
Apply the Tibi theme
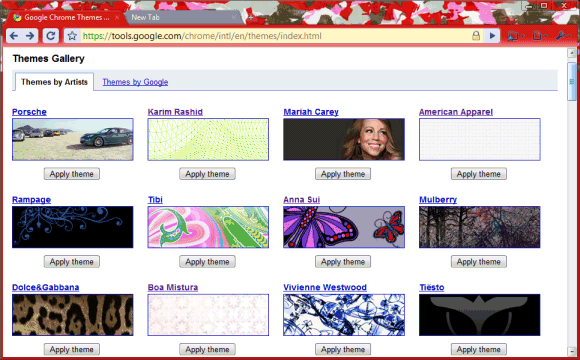tap(207, 262)
